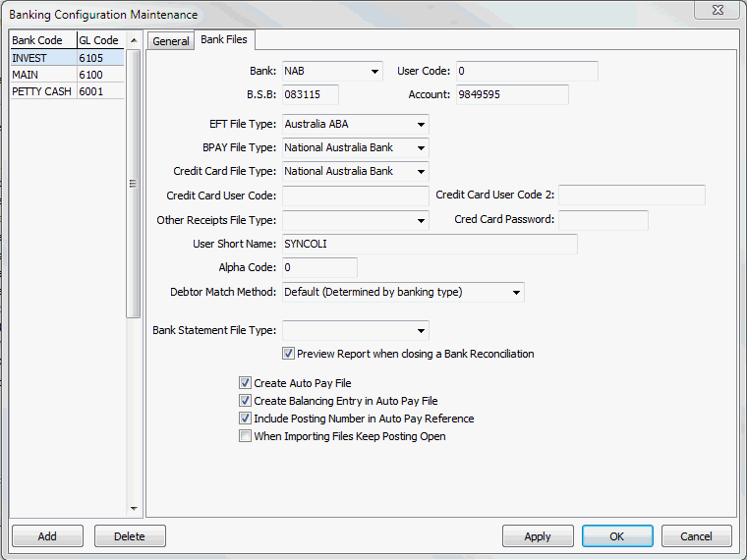Switch to the General tab
The height and width of the screenshot is (560, 747).
tap(171, 41)
